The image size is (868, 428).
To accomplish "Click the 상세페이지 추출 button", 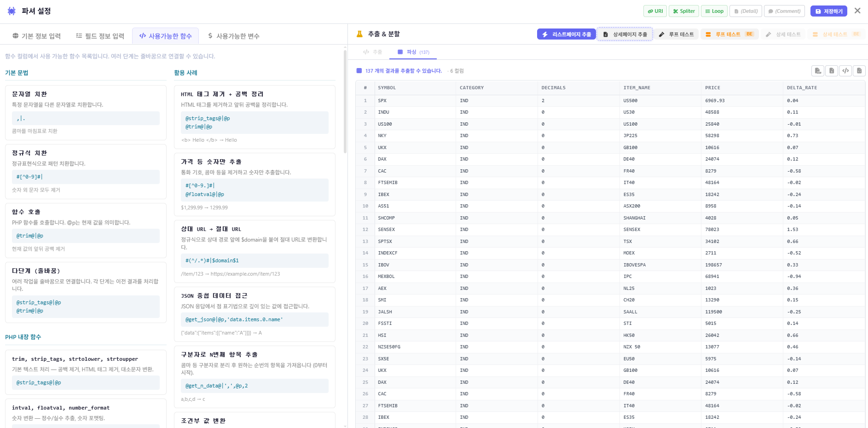I will coord(625,34).
